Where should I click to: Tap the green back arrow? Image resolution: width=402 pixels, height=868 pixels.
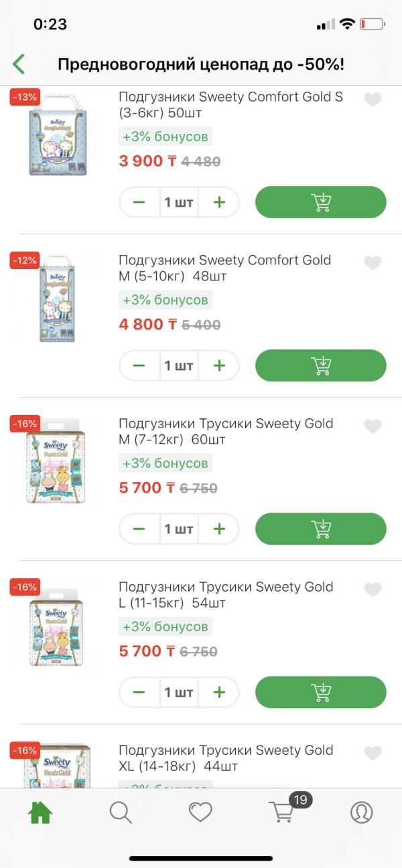(x=19, y=64)
